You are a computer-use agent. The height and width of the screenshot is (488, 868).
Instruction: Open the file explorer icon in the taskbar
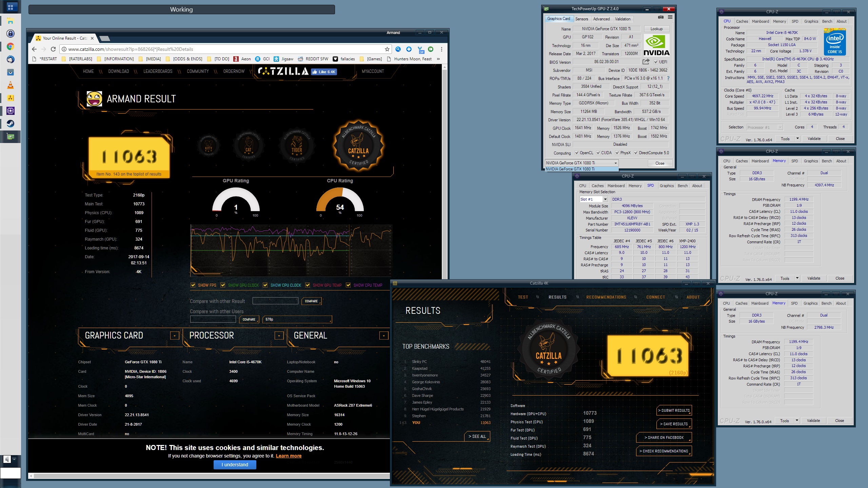[11, 21]
